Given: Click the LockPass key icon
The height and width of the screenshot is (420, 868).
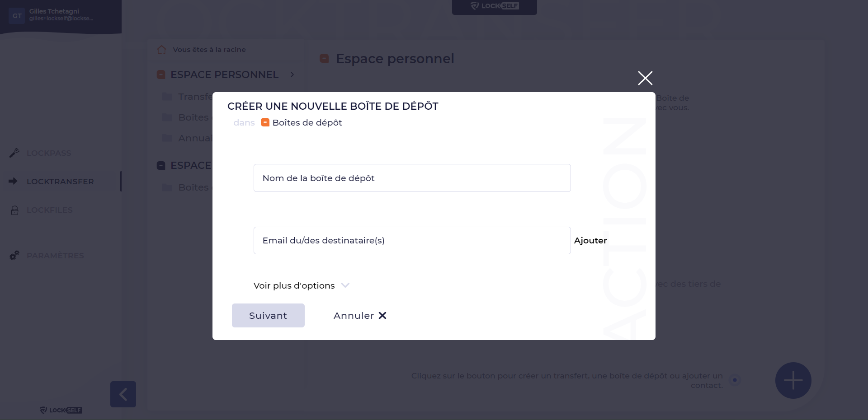Looking at the screenshot, I should (x=14, y=153).
